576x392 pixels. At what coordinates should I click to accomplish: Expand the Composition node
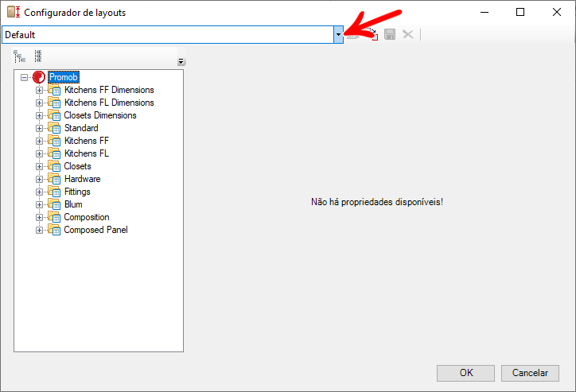click(39, 218)
